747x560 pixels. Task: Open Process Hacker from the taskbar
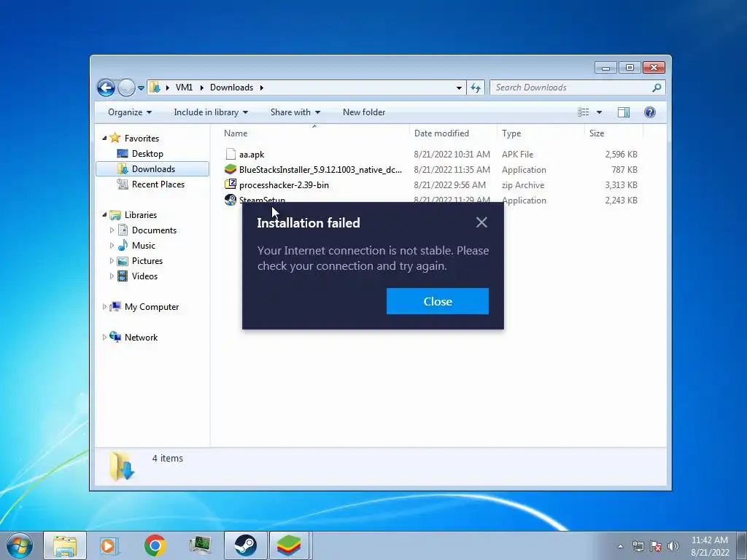[x=201, y=545]
